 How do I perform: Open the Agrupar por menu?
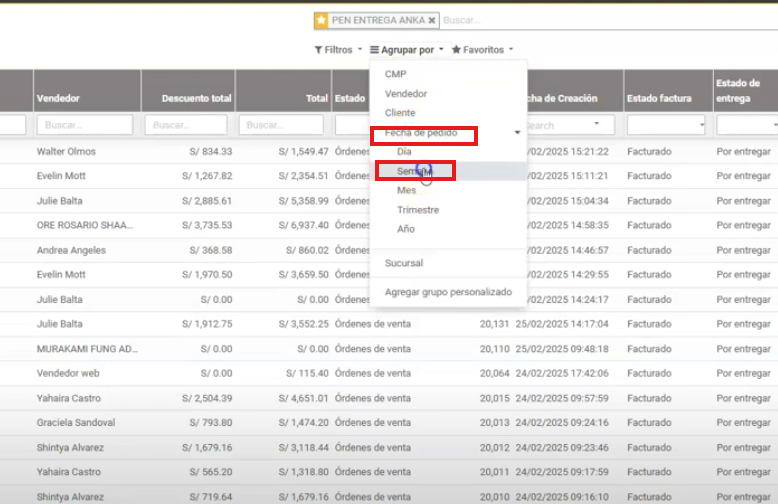click(406, 49)
